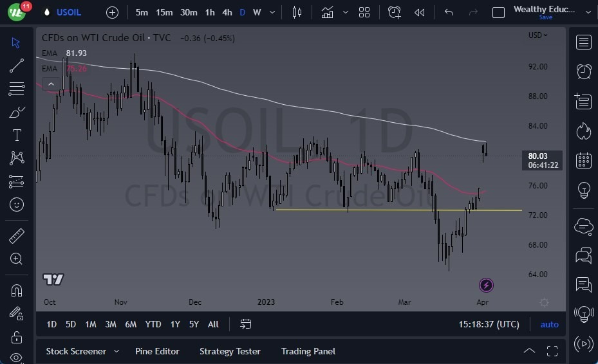Choose the trend line drawing tool
The width and height of the screenshot is (598, 364).
point(16,66)
